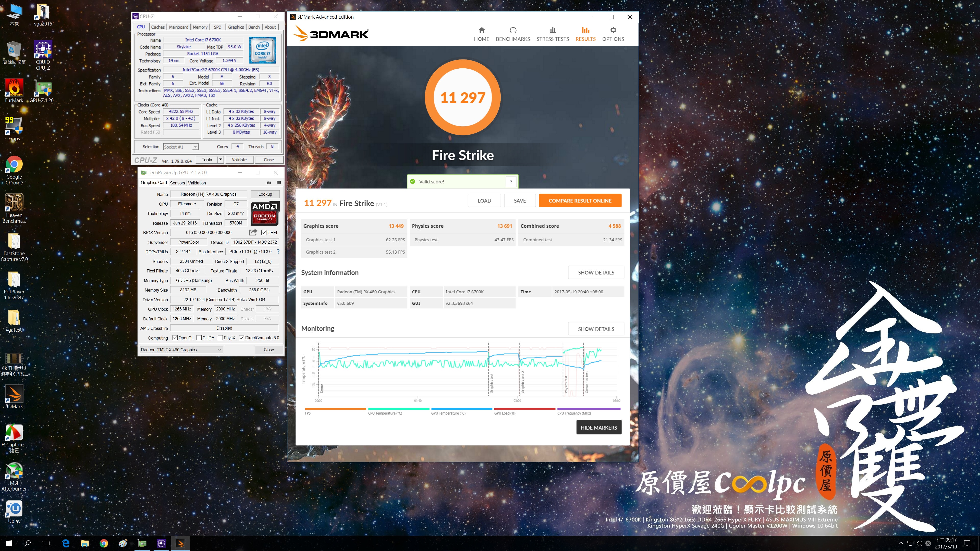Open taskbar search

click(x=27, y=543)
